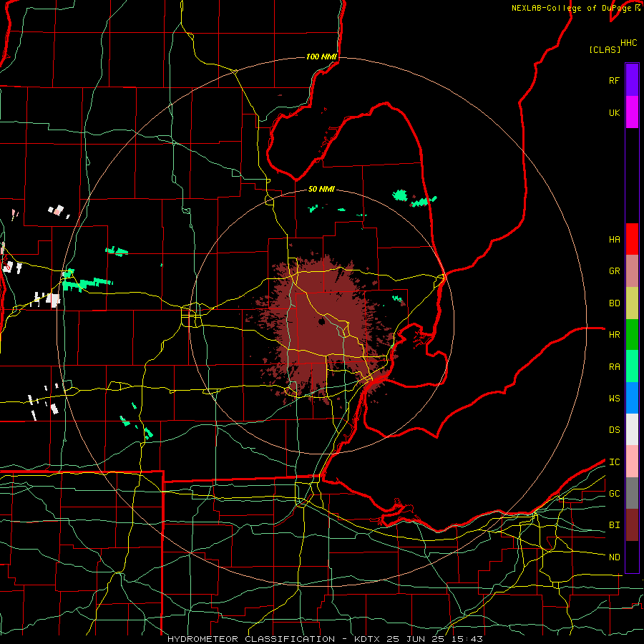Click the HR legend label
Screen dimensions: 644x644
(614, 335)
